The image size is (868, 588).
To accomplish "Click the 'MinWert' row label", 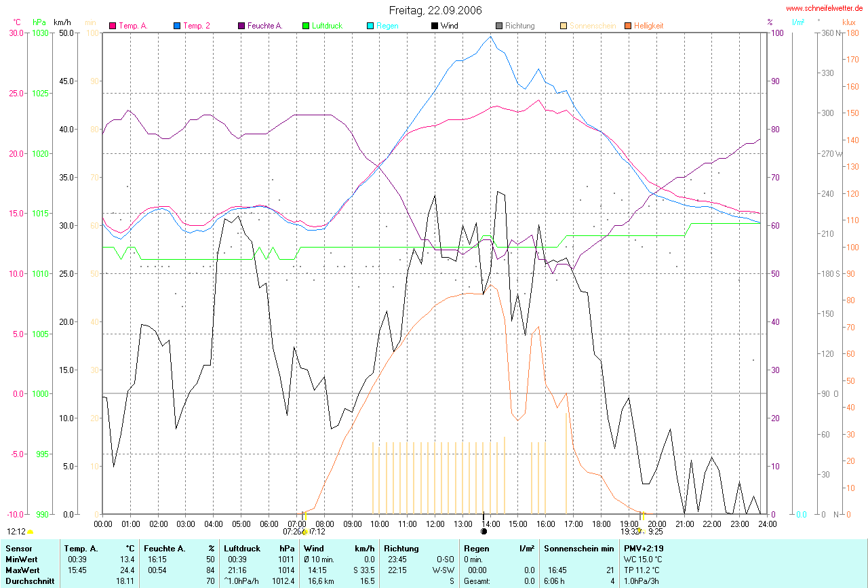I will (x=21, y=560).
